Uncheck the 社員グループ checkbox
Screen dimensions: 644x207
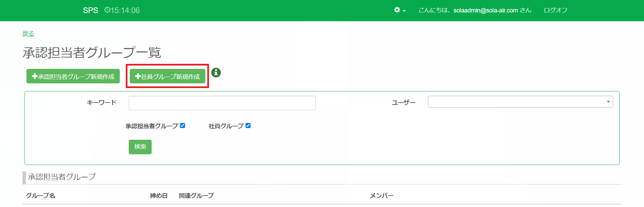pos(248,126)
